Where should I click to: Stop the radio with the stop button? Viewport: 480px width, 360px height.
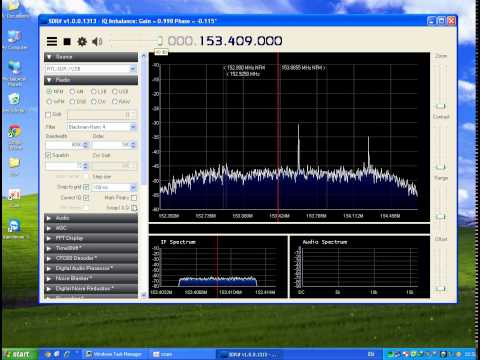point(67,42)
